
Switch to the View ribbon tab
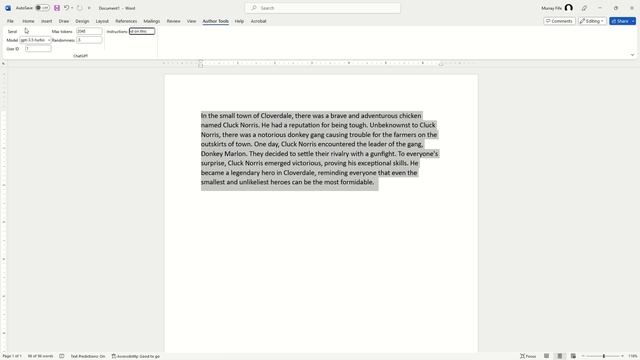tap(191, 21)
